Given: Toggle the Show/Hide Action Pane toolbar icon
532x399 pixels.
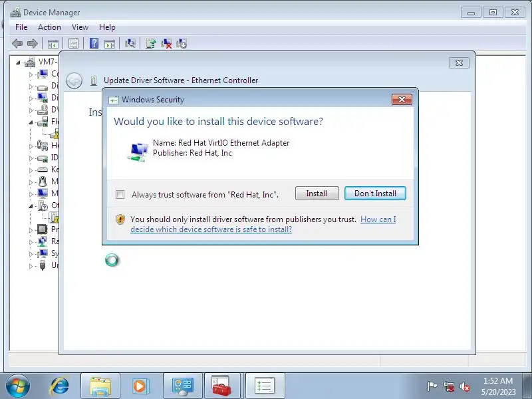Looking at the screenshot, I should pos(110,44).
